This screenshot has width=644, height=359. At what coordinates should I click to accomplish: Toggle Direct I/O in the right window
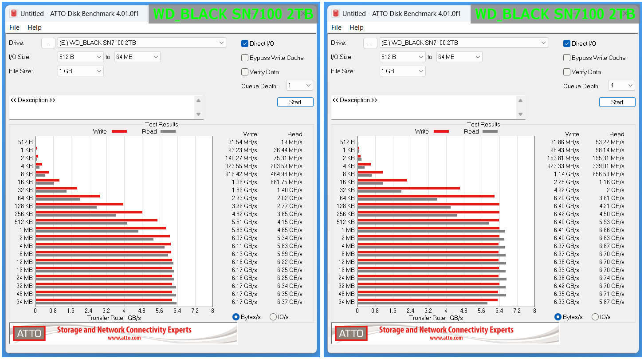(x=566, y=43)
